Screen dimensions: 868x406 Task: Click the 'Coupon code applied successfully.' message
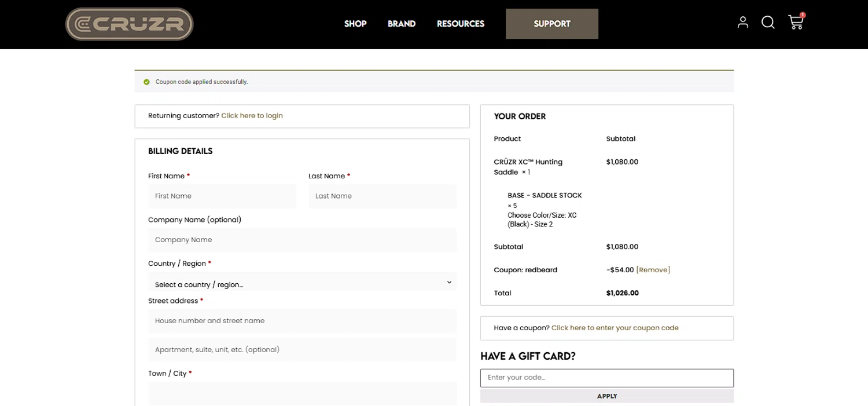pyautogui.click(x=201, y=82)
